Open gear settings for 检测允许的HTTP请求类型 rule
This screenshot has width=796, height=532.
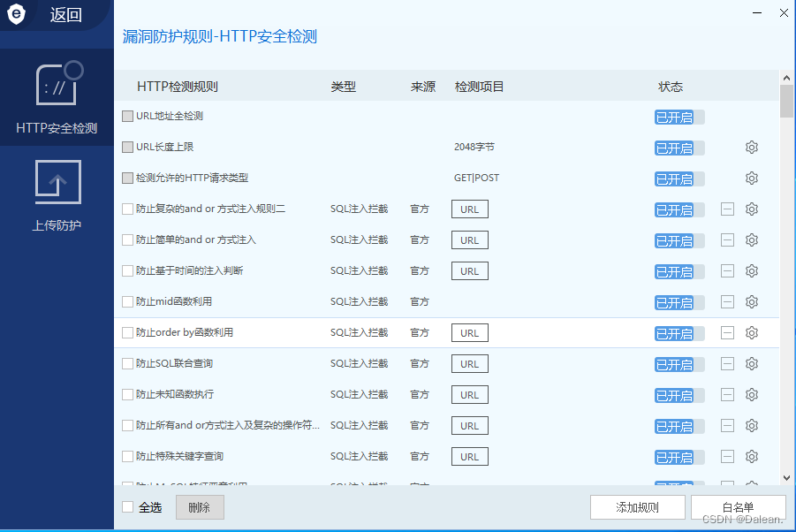(752, 179)
